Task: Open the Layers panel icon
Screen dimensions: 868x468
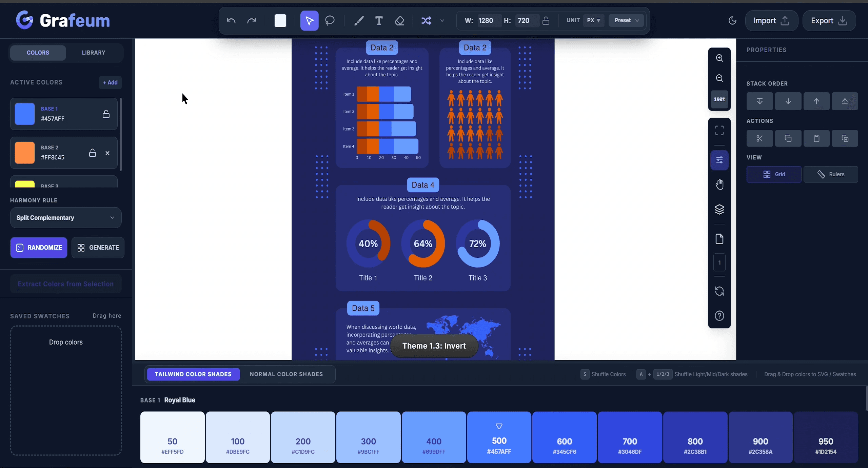Action: [719, 210]
